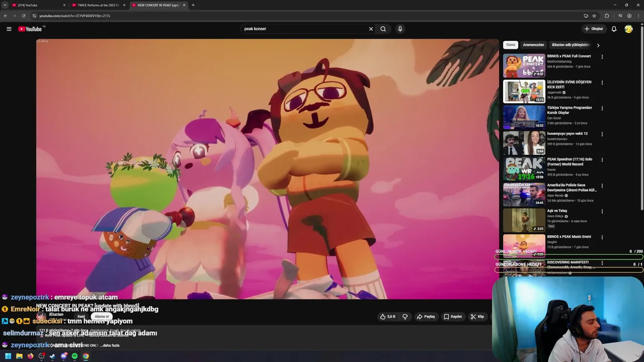Close the TWICE Performs tab

(124, 5)
